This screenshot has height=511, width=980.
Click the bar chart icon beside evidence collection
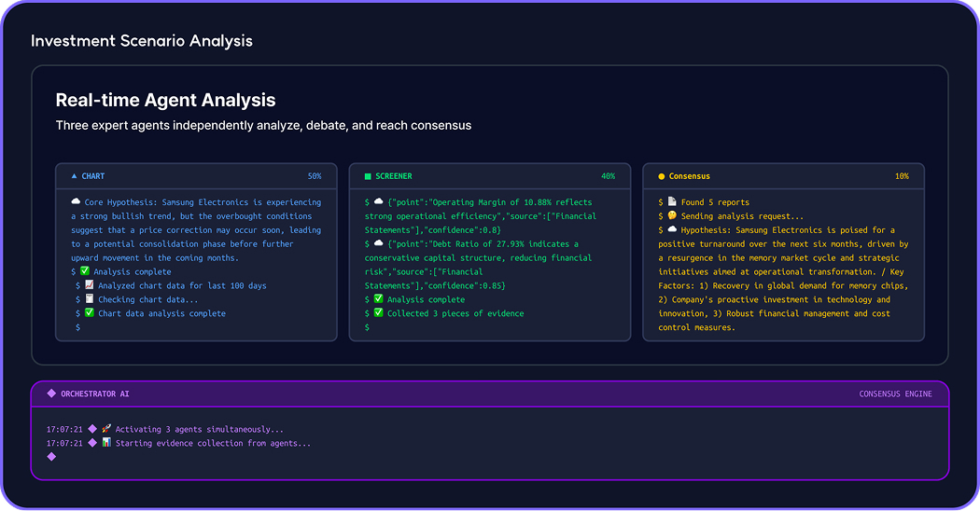coord(106,443)
